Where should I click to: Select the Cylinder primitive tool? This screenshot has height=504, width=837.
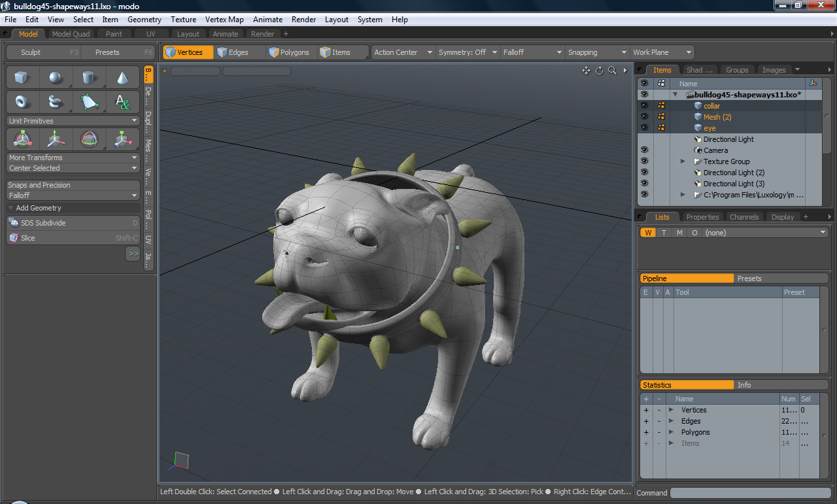89,78
